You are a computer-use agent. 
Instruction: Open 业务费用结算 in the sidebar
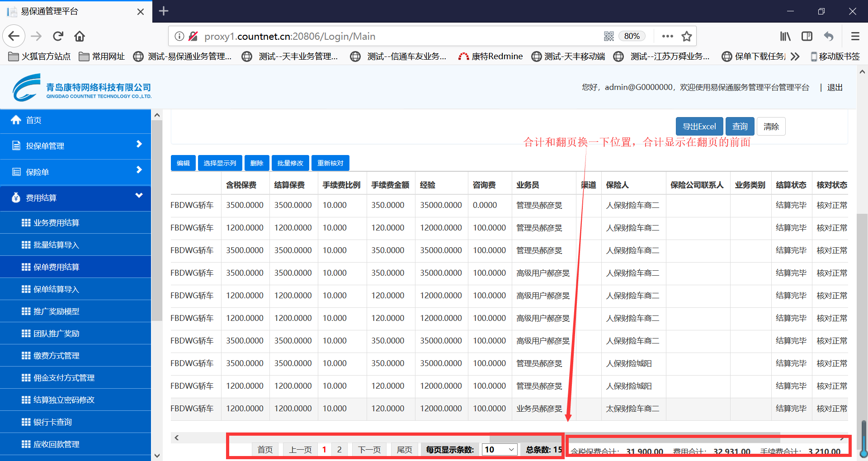56,223
